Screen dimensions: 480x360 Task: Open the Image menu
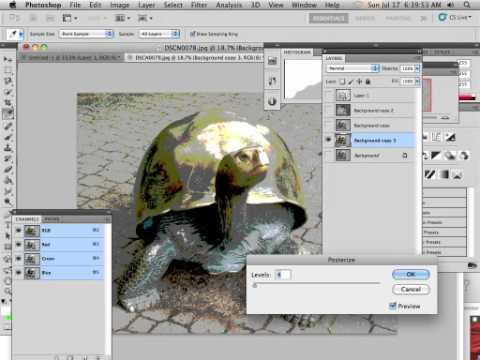point(119,5)
